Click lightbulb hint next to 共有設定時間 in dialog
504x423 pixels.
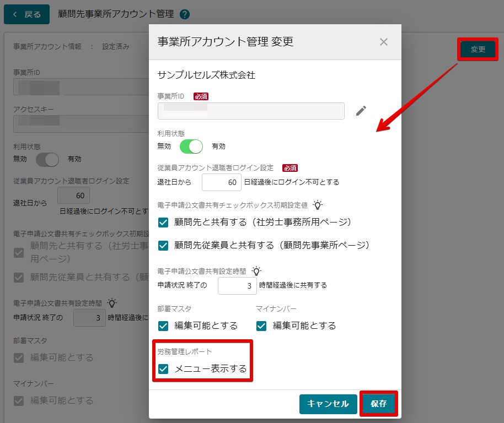(x=256, y=271)
